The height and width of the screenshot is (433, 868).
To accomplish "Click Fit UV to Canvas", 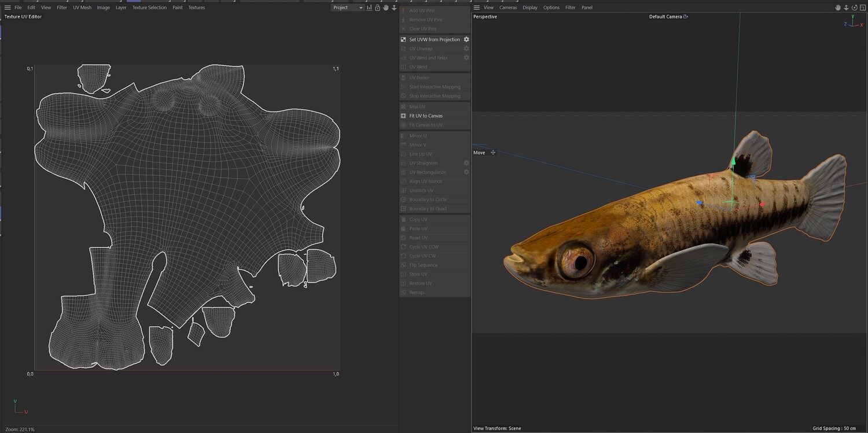I will click(x=435, y=116).
